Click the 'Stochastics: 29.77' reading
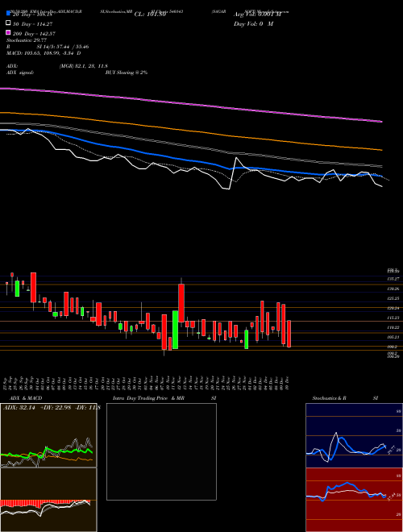 pyautogui.click(x=27, y=40)
